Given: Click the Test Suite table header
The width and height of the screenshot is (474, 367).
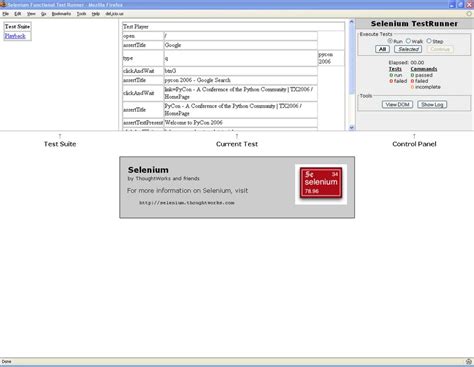Looking at the screenshot, I should pyautogui.click(x=17, y=26).
